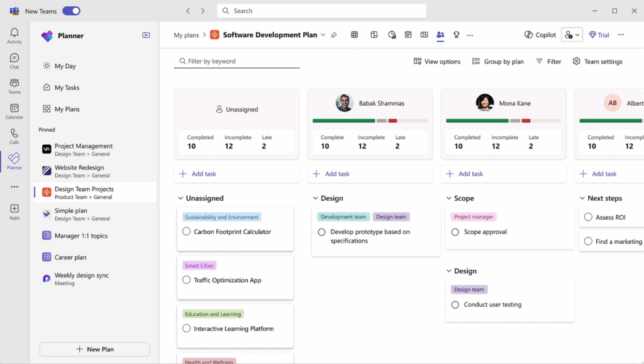The height and width of the screenshot is (364, 644).
Task: Select Planner app in left rail
Action: point(14,161)
